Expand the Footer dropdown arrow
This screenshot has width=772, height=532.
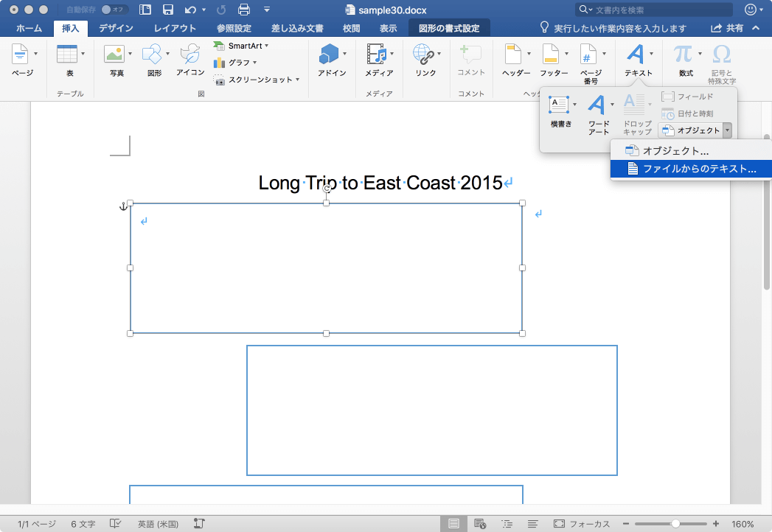[x=566, y=53]
